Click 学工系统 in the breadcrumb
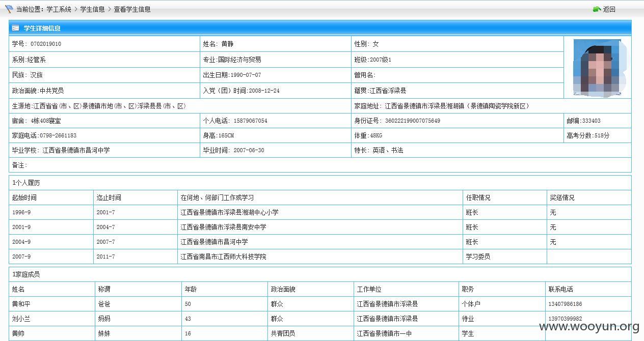The width and height of the screenshot is (644, 341). tap(59, 9)
